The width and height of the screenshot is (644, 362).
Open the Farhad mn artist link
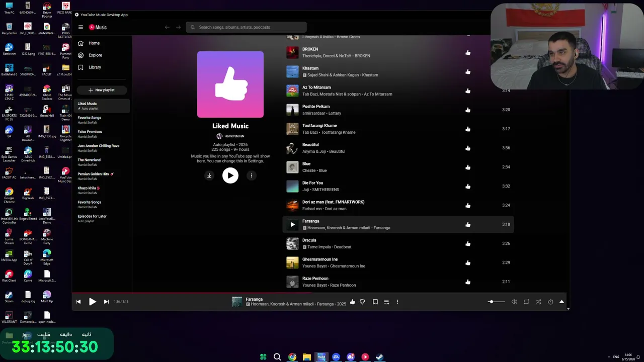coord(312,209)
